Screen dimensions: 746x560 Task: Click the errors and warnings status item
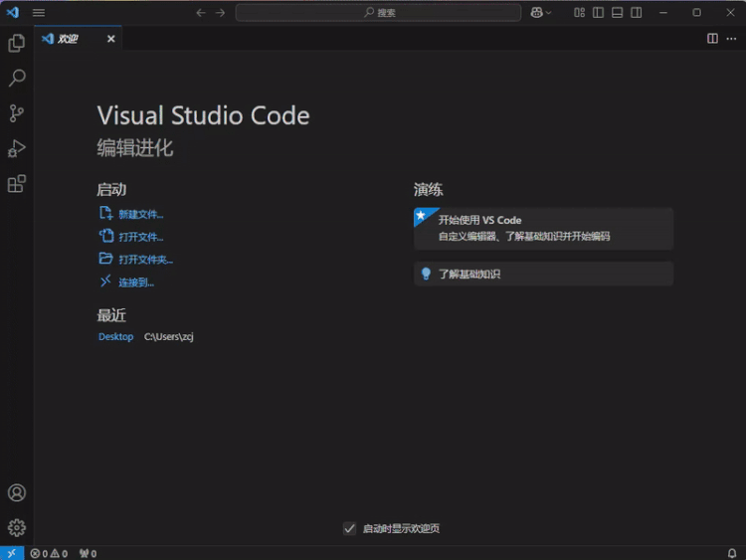[x=49, y=553]
